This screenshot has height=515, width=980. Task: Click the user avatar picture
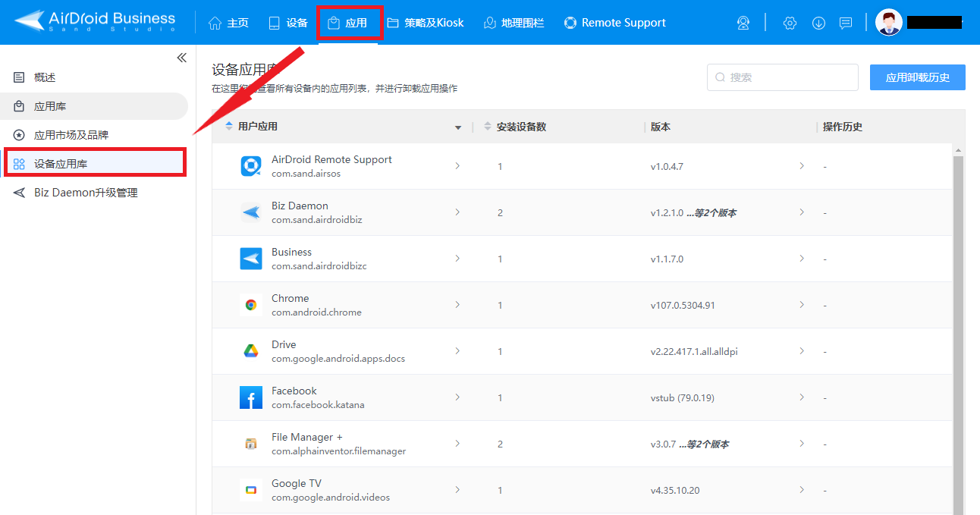click(889, 22)
